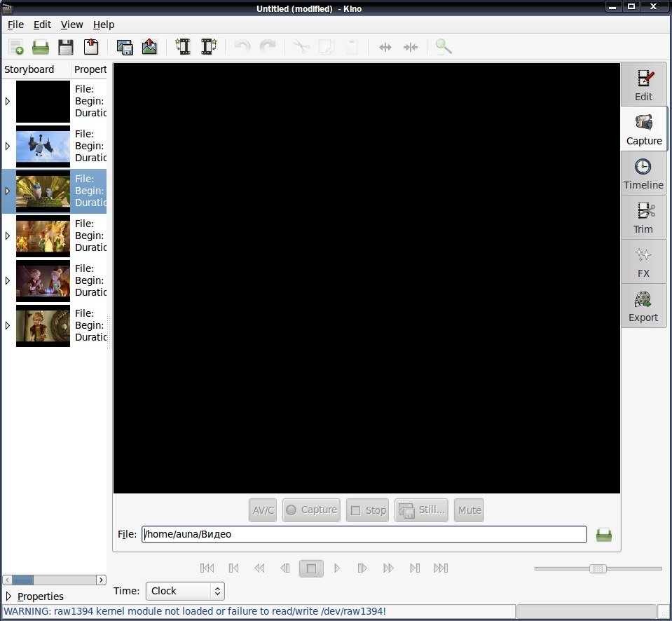Switch to the Trim tab
Image resolution: width=672 pixels, height=621 pixels.
pyautogui.click(x=643, y=218)
